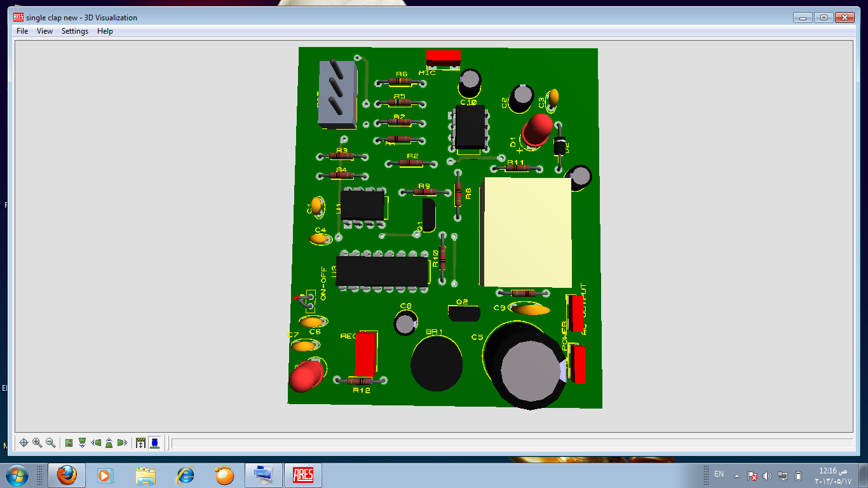Switch to front view of board

82,443
